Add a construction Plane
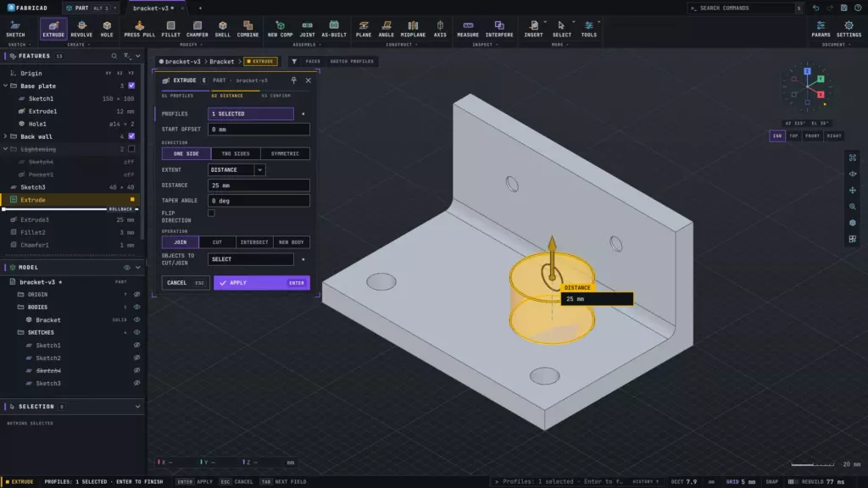The height and width of the screenshot is (488, 868). pos(364,28)
